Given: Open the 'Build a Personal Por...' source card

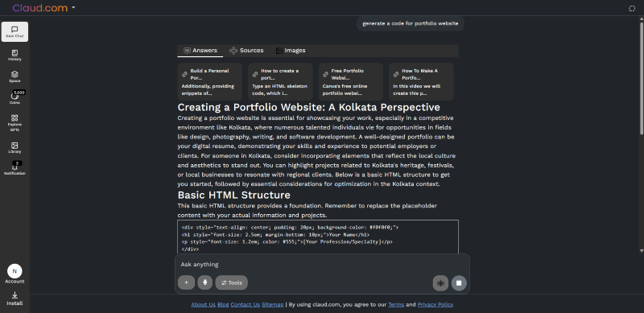Looking at the screenshot, I should (210, 82).
